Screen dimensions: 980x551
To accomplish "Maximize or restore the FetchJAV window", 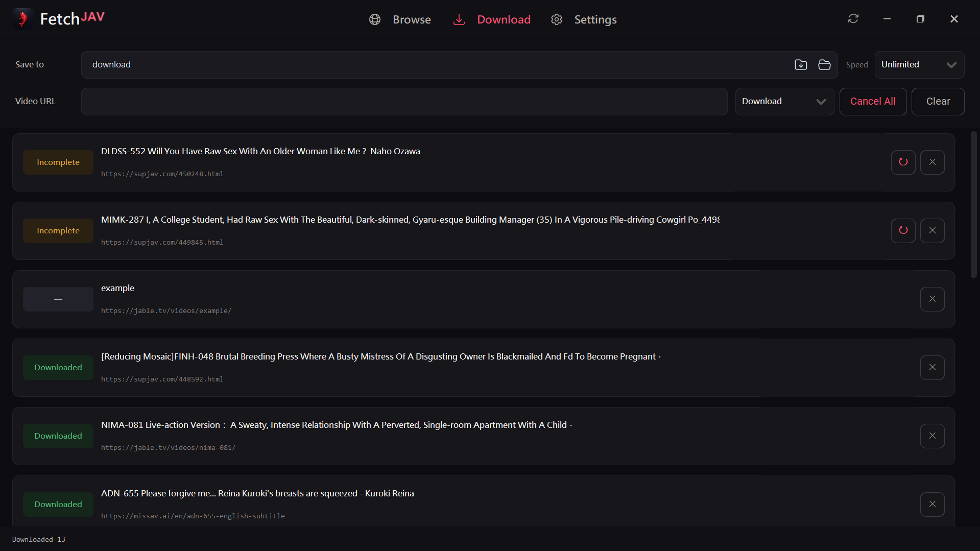I will coord(920,19).
